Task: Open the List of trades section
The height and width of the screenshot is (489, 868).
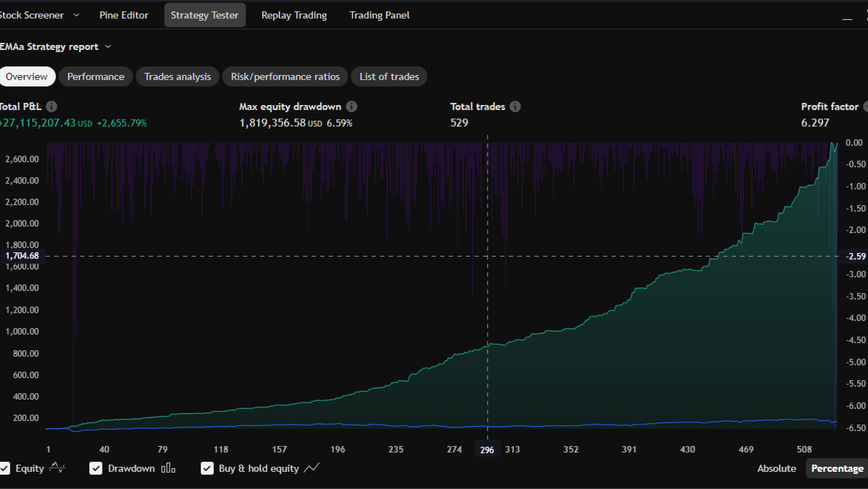Action: pos(389,76)
